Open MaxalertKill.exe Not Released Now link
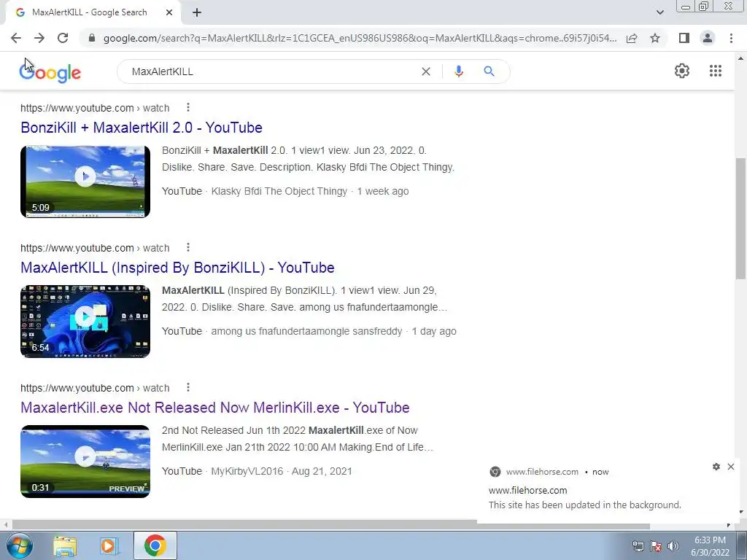 point(215,408)
